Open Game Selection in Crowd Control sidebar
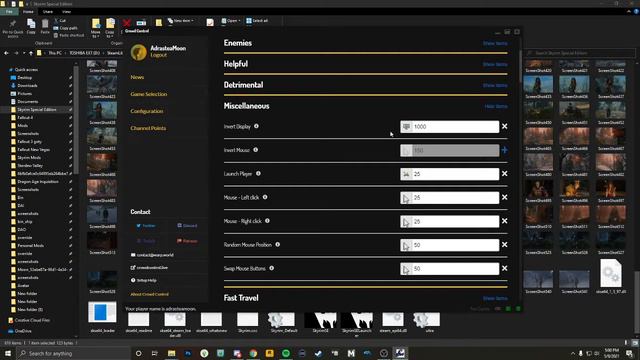This screenshot has width=640, height=360. pyautogui.click(x=149, y=94)
